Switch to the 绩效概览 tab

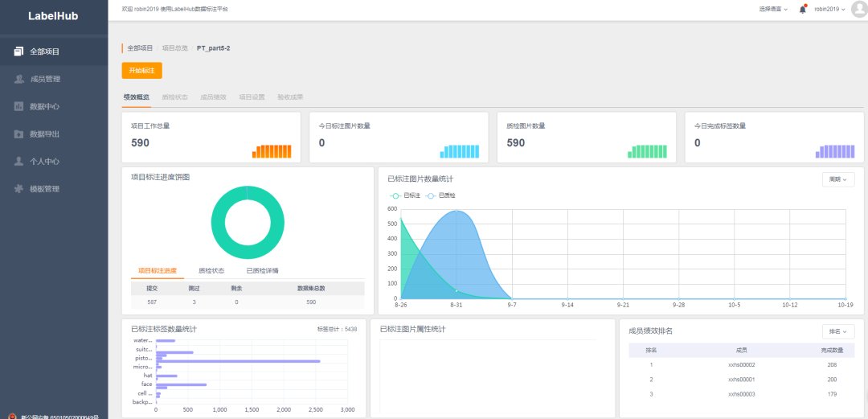136,97
